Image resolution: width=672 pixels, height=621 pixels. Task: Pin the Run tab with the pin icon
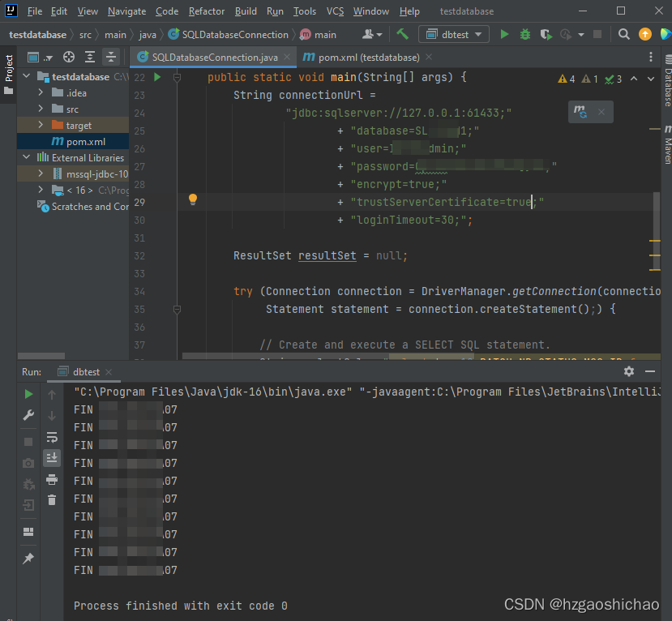[x=28, y=559]
